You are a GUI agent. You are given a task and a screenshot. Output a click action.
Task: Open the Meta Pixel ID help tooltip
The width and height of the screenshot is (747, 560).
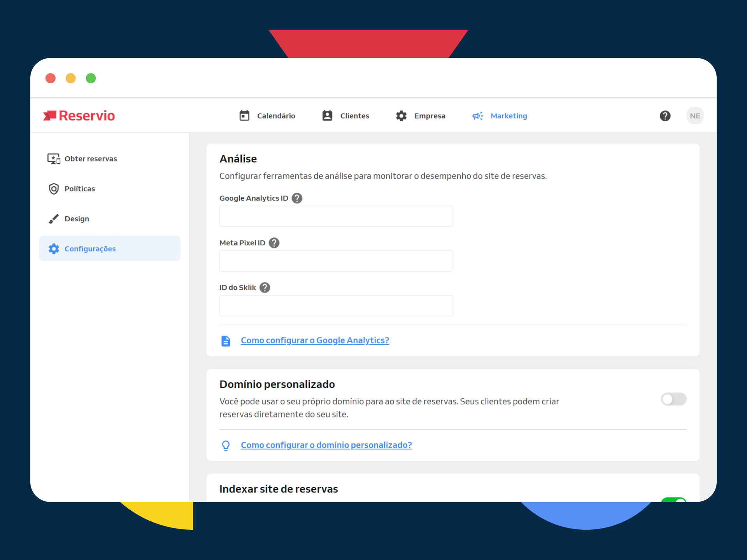[274, 243]
